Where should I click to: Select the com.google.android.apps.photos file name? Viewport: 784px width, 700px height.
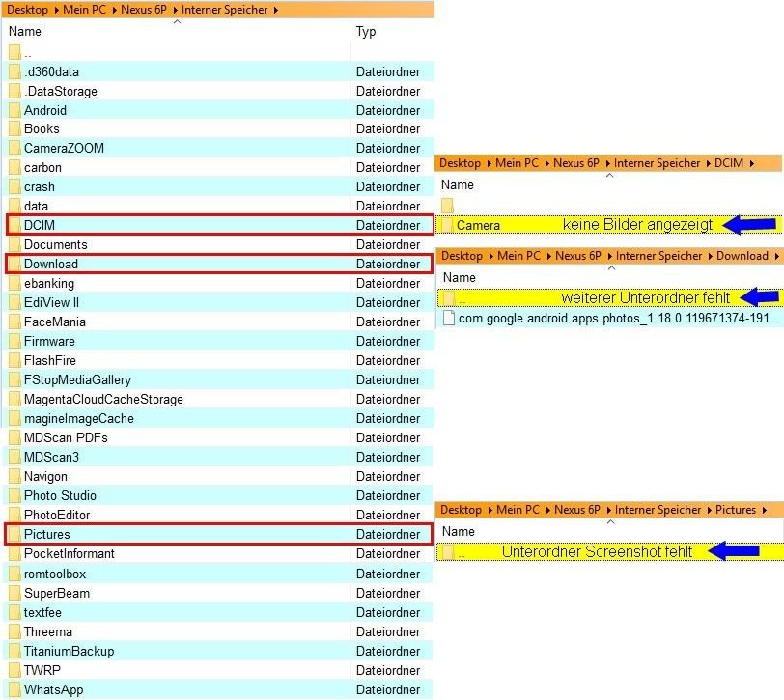click(x=620, y=318)
